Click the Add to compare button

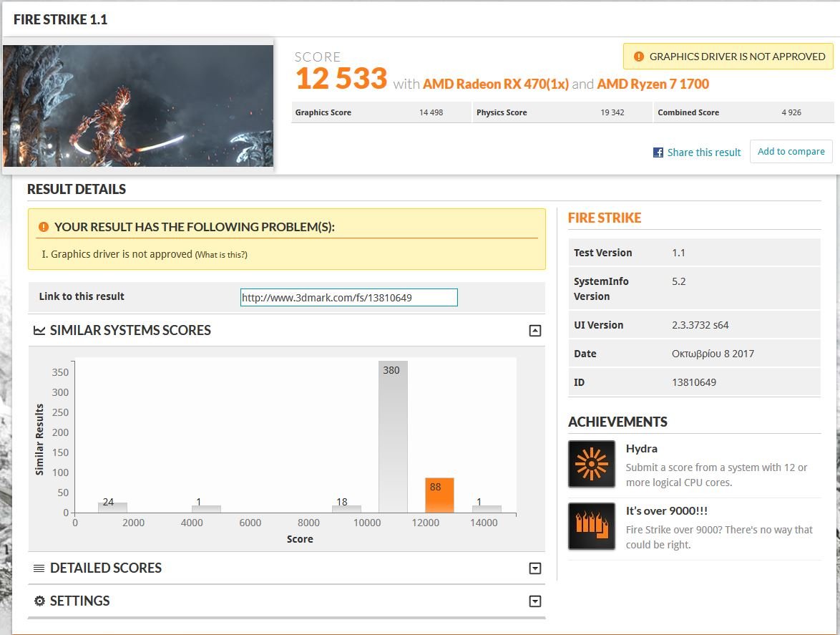[791, 152]
